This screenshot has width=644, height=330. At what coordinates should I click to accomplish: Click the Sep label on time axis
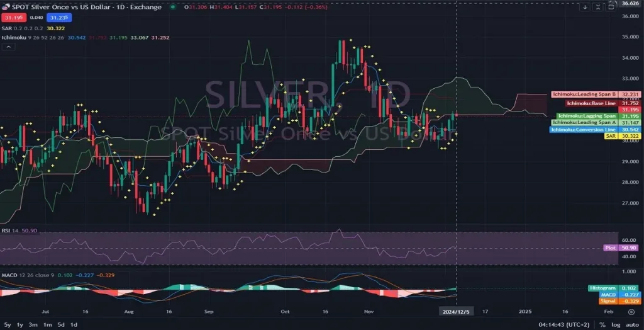pyautogui.click(x=209, y=312)
